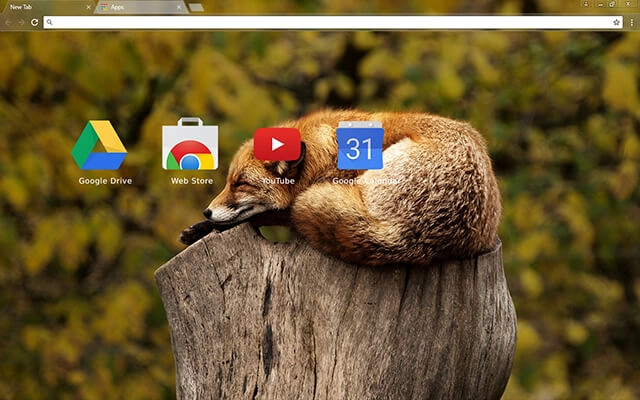Screen dimensions: 640x400
Task: Close the Chrome window
Action: pyautogui.click(x=629, y=4)
